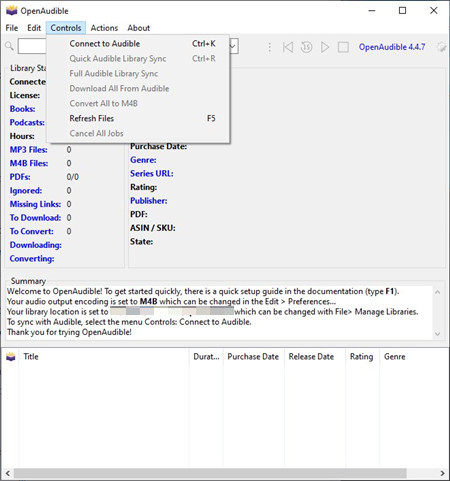450x481 pixels.
Task: Click the search magnifier icon
Action: (9, 46)
